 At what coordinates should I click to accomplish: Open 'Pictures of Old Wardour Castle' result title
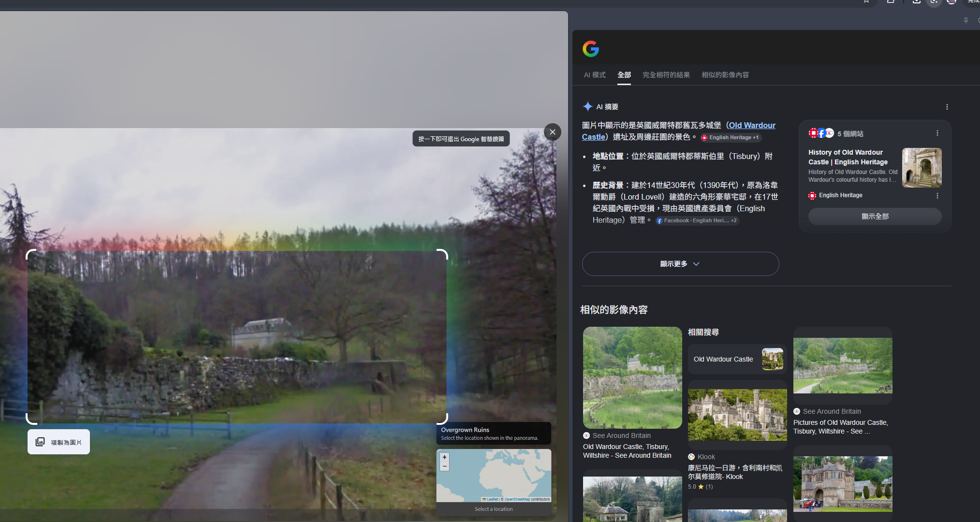tap(841, 427)
